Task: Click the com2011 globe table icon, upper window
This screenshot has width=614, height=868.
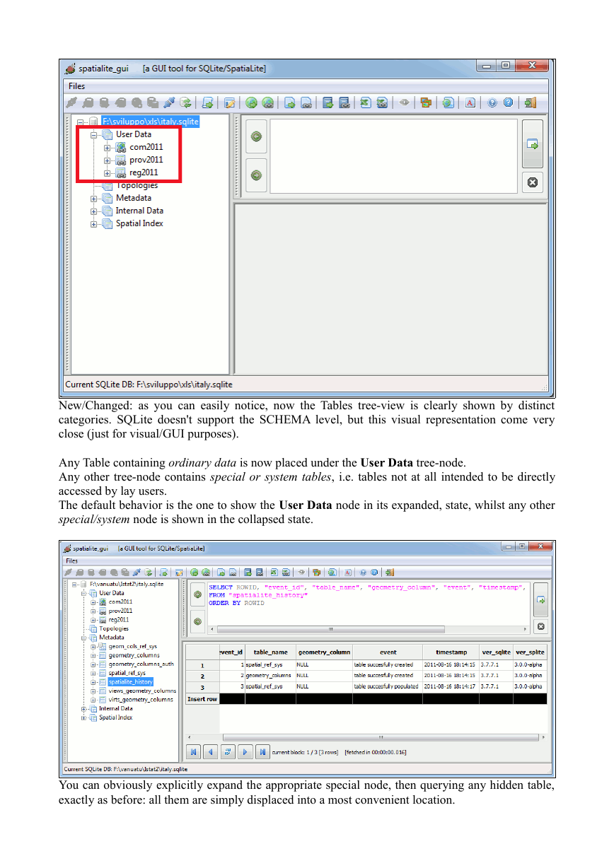Action: (121, 147)
